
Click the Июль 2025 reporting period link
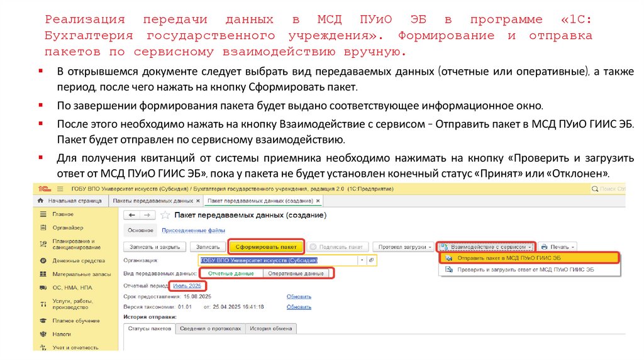coord(187,286)
